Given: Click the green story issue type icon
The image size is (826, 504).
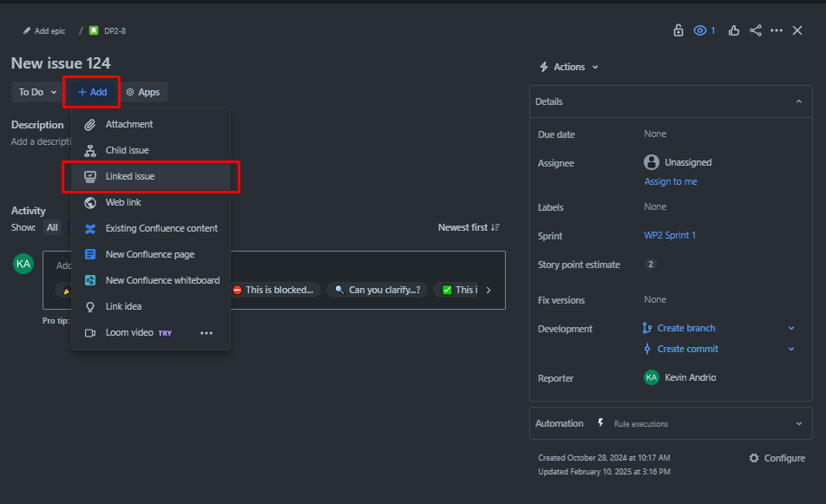Looking at the screenshot, I should (94, 30).
